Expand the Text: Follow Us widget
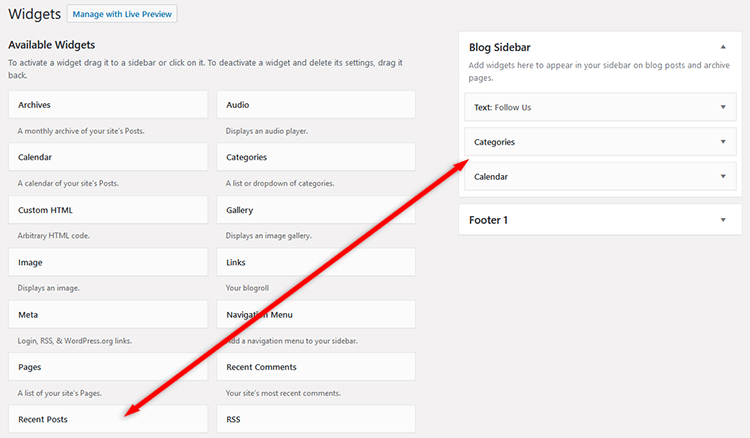This screenshot has width=750, height=438. click(x=723, y=107)
